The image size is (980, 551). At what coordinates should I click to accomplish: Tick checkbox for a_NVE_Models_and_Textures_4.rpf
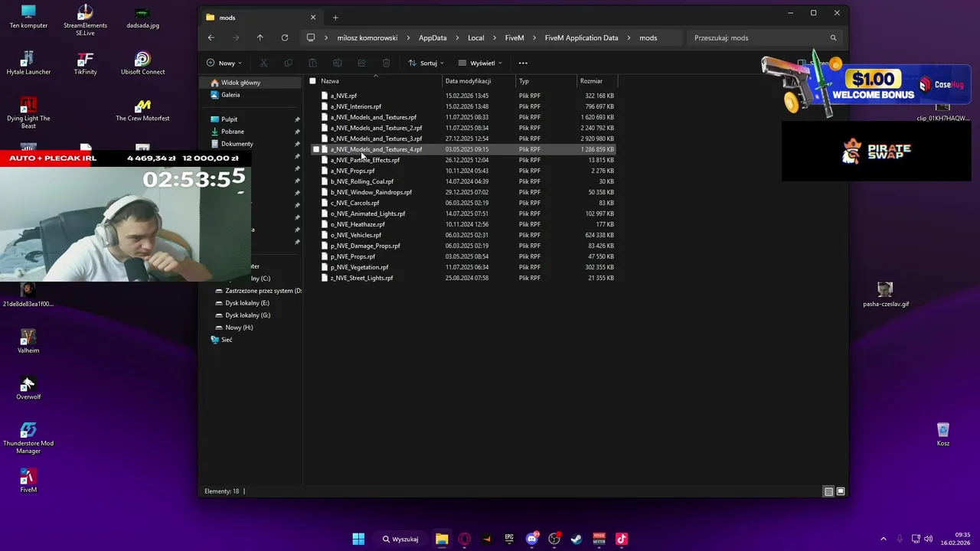click(x=316, y=149)
